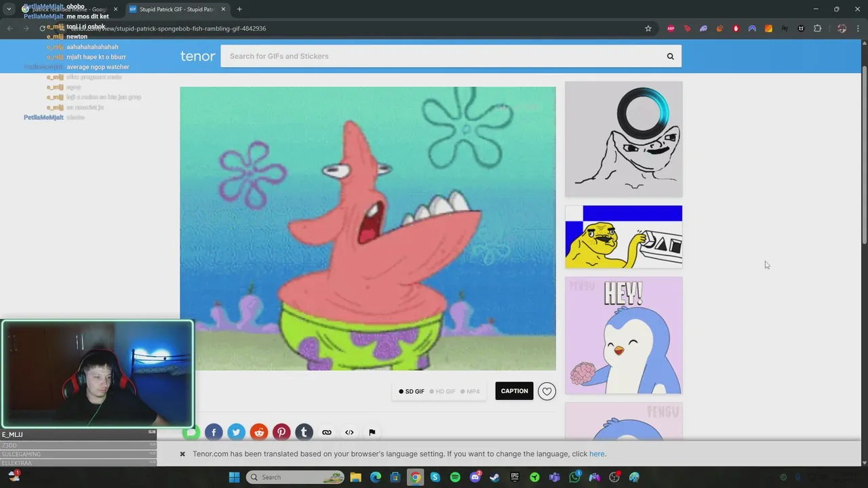This screenshot has height=488, width=868.
Task: Open Chrome three-dot menu
Action: pyautogui.click(x=859, y=28)
